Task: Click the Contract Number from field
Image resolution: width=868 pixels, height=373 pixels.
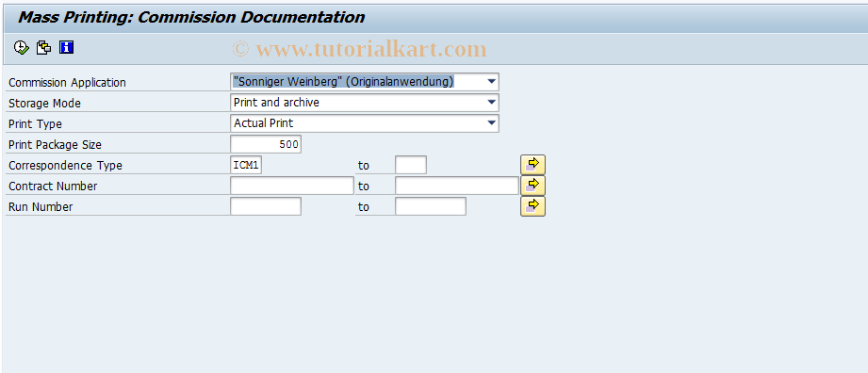Action: tap(292, 186)
